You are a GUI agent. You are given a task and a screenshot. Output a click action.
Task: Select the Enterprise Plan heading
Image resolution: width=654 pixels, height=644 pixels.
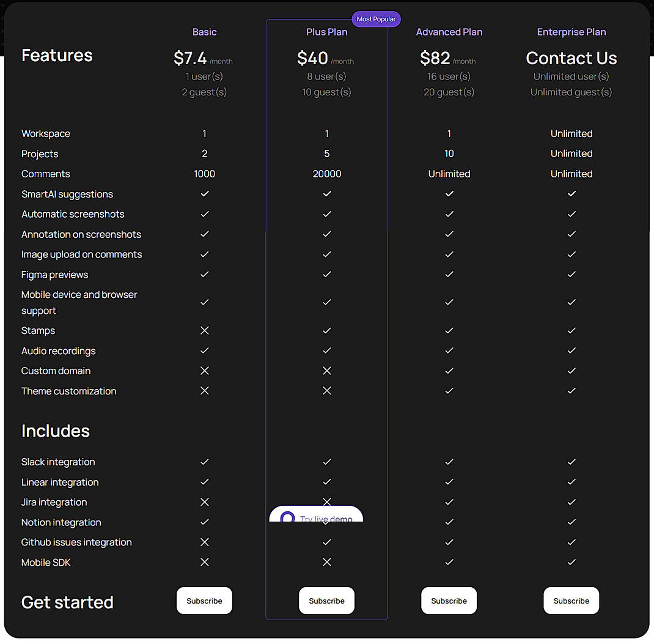[571, 32]
